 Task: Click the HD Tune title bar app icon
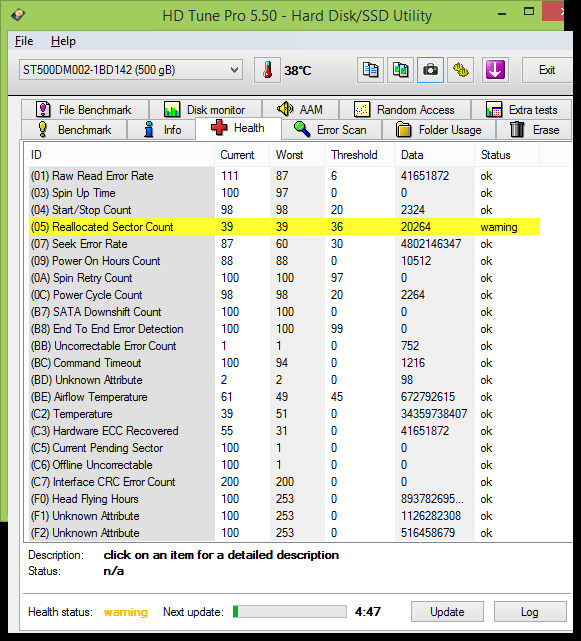point(18,15)
